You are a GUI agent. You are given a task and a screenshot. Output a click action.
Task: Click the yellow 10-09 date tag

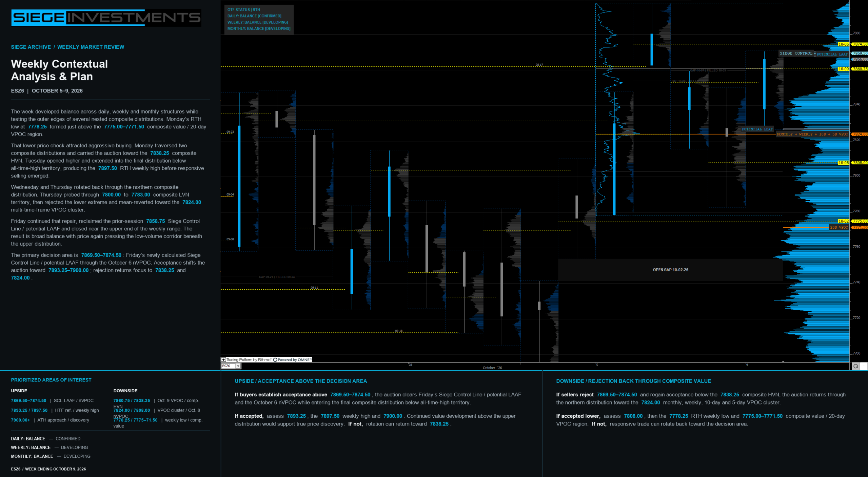tap(844, 69)
